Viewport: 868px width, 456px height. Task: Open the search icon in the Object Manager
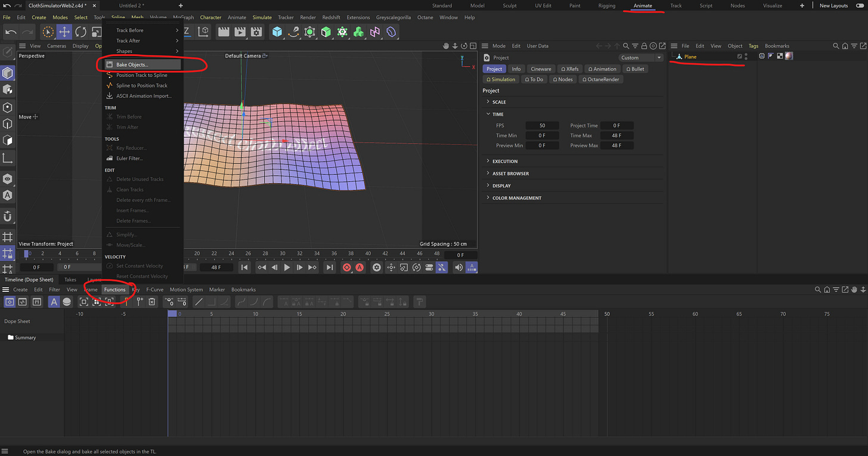836,46
